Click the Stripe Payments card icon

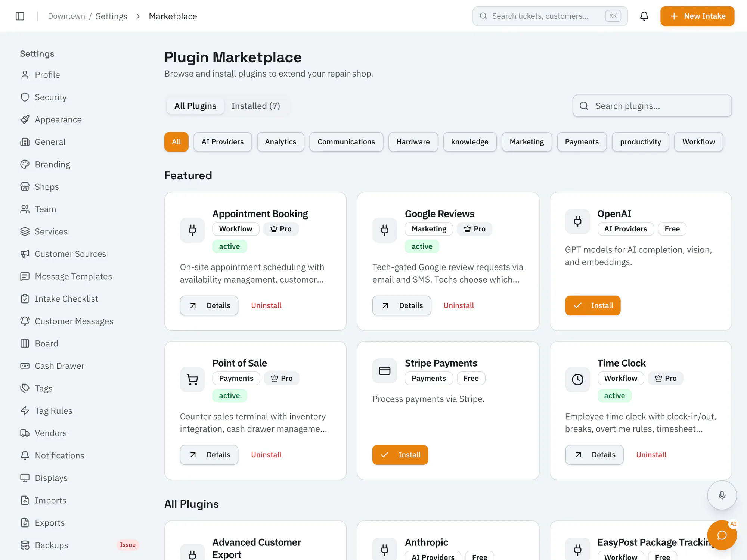click(385, 371)
